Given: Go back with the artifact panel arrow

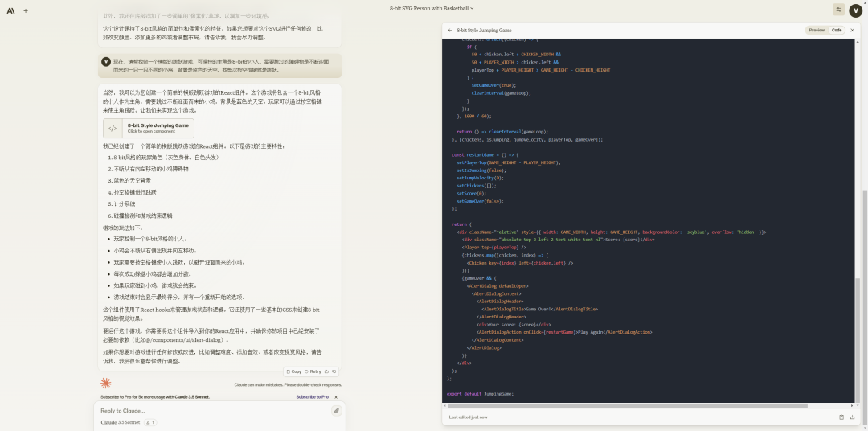Looking at the screenshot, I should [450, 31].
